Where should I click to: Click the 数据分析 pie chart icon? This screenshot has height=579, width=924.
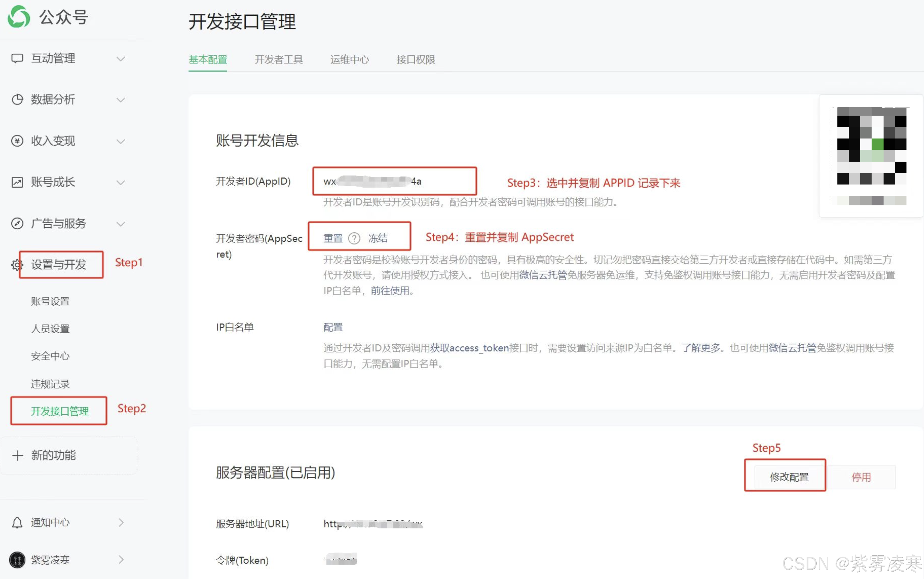[17, 99]
